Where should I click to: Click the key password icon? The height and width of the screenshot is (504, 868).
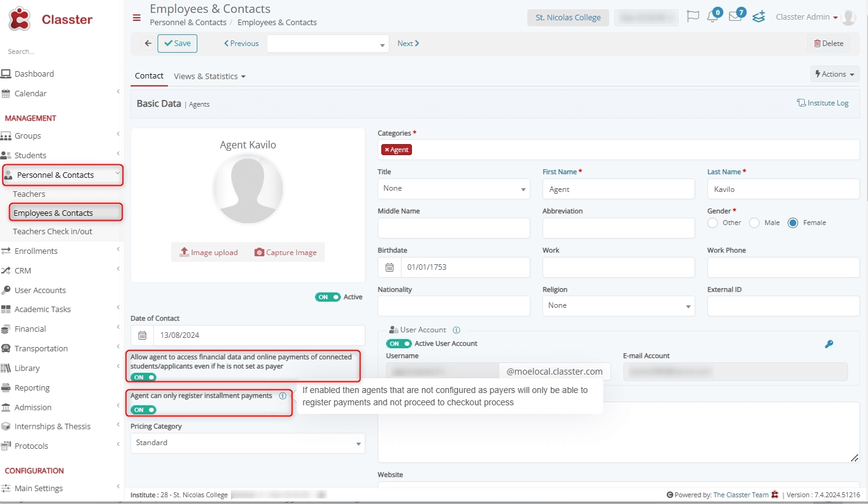[x=829, y=344]
